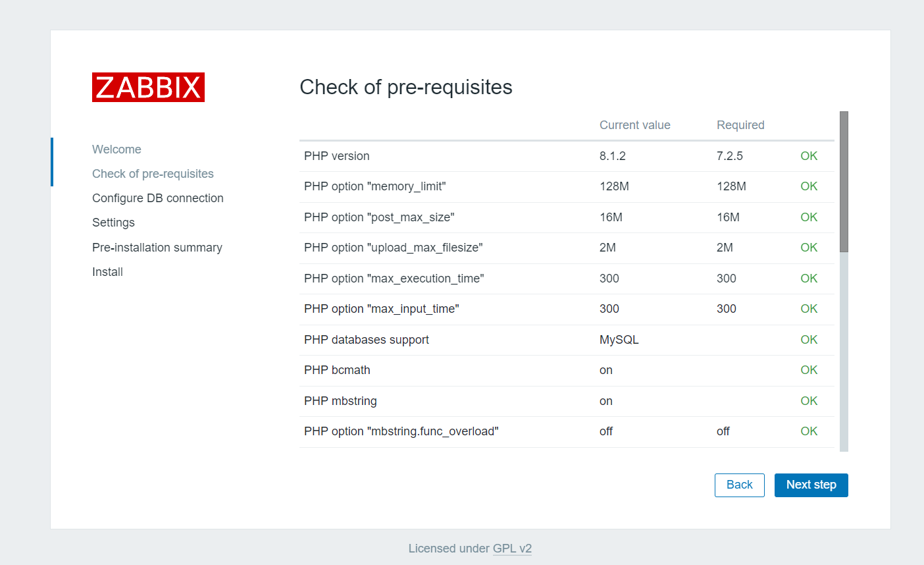924x565 pixels.
Task: Click the Next step button
Action: click(811, 485)
